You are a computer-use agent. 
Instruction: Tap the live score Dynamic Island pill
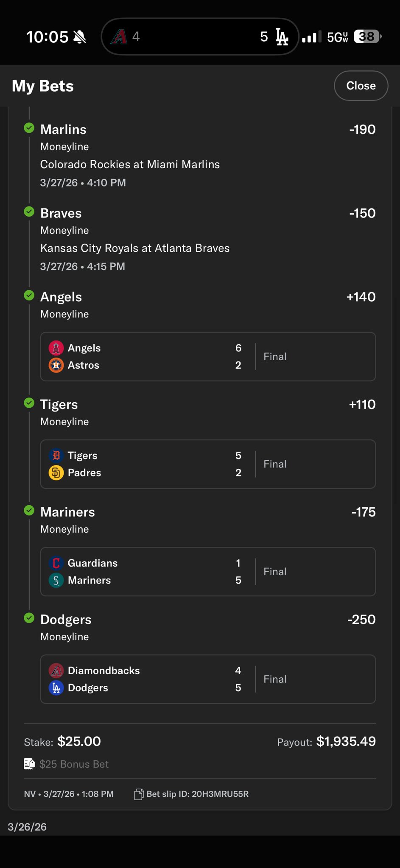[200, 36]
